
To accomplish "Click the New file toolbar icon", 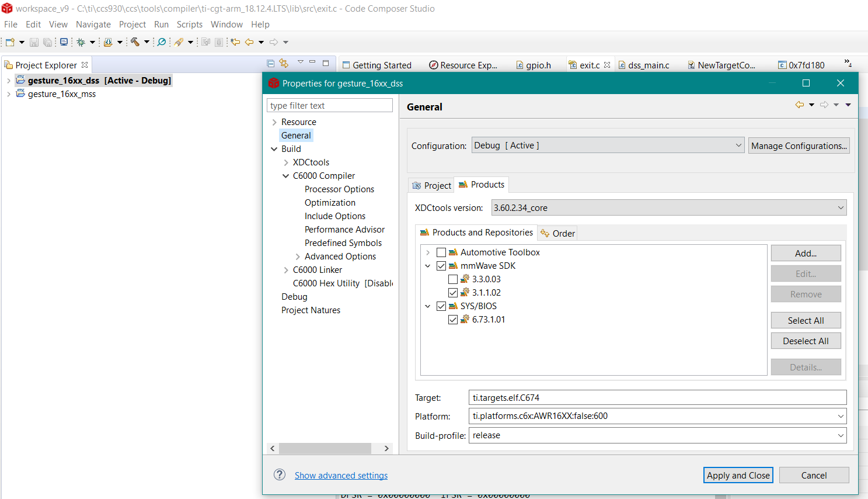I will [10, 42].
